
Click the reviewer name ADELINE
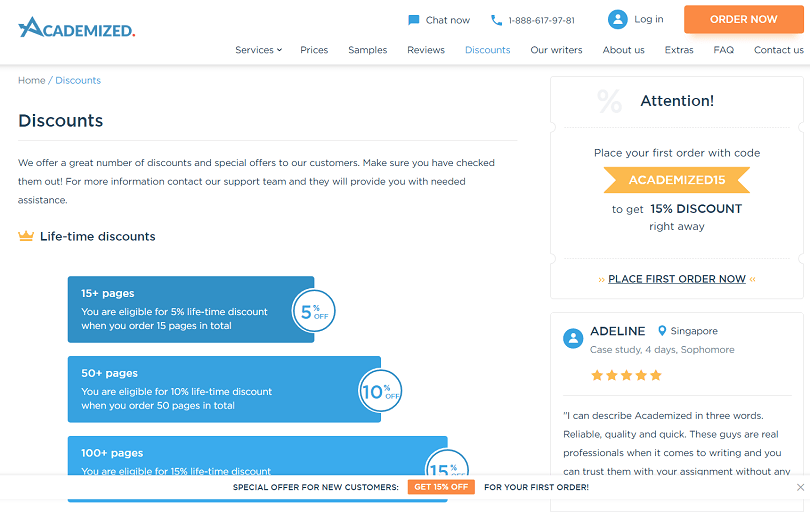(617, 331)
